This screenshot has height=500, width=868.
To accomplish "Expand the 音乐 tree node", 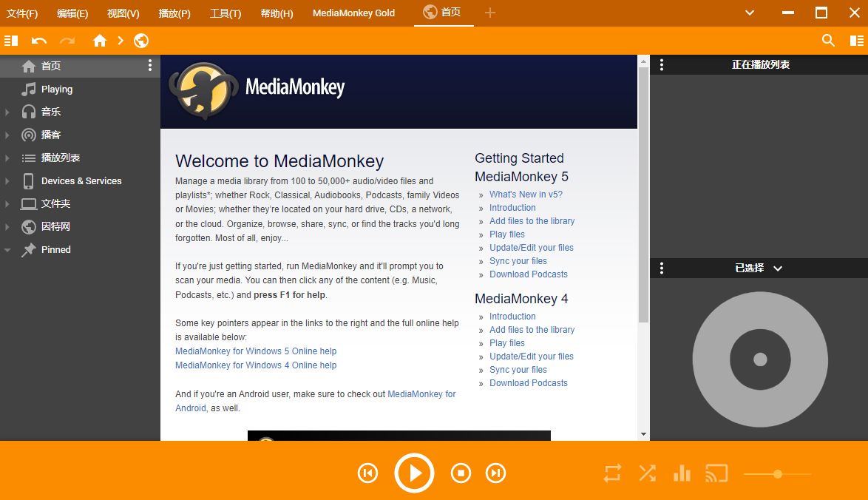I will tap(7, 112).
